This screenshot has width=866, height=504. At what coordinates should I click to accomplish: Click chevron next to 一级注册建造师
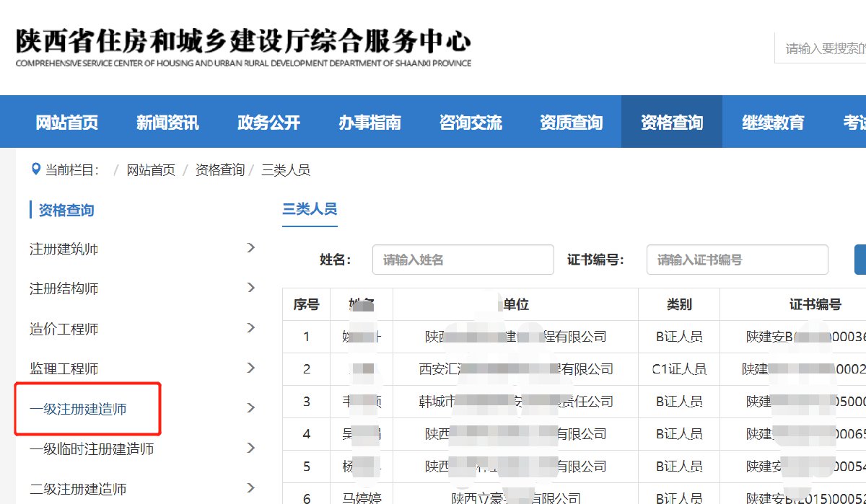250,408
